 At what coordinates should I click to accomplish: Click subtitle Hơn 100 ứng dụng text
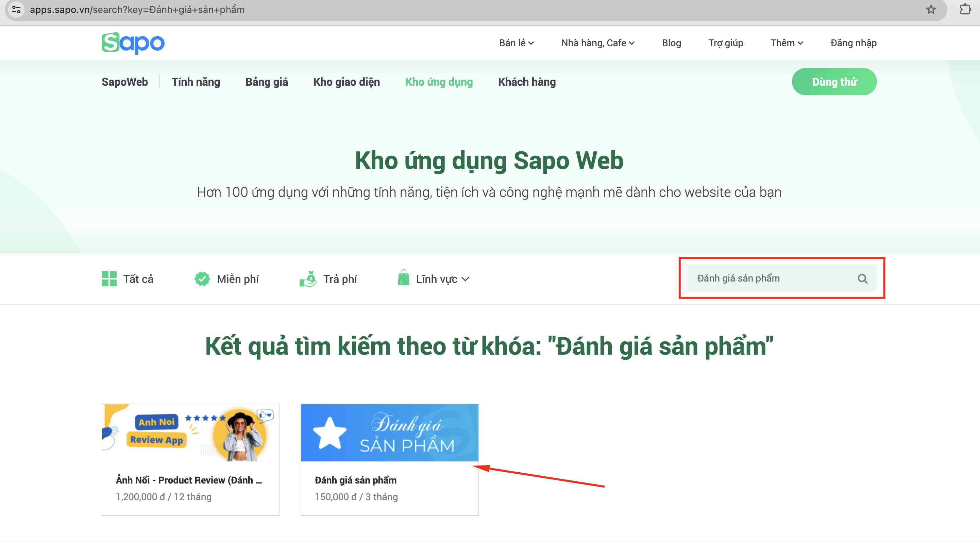tap(489, 192)
